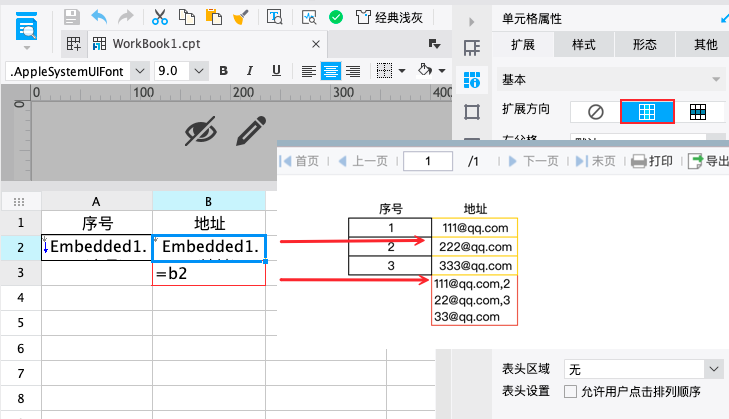
Task: Open the floating element side icon
Action: pyautogui.click(x=472, y=112)
